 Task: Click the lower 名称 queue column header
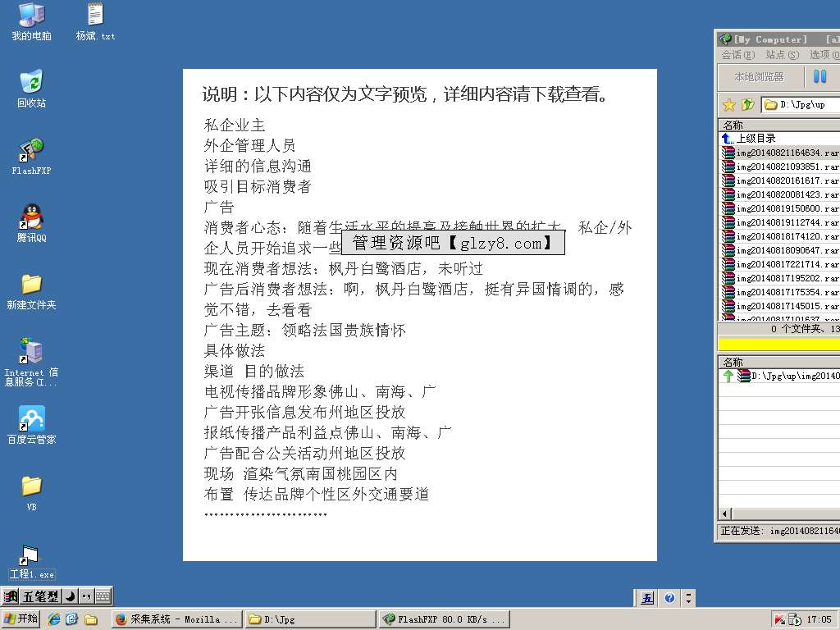(x=779, y=362)
